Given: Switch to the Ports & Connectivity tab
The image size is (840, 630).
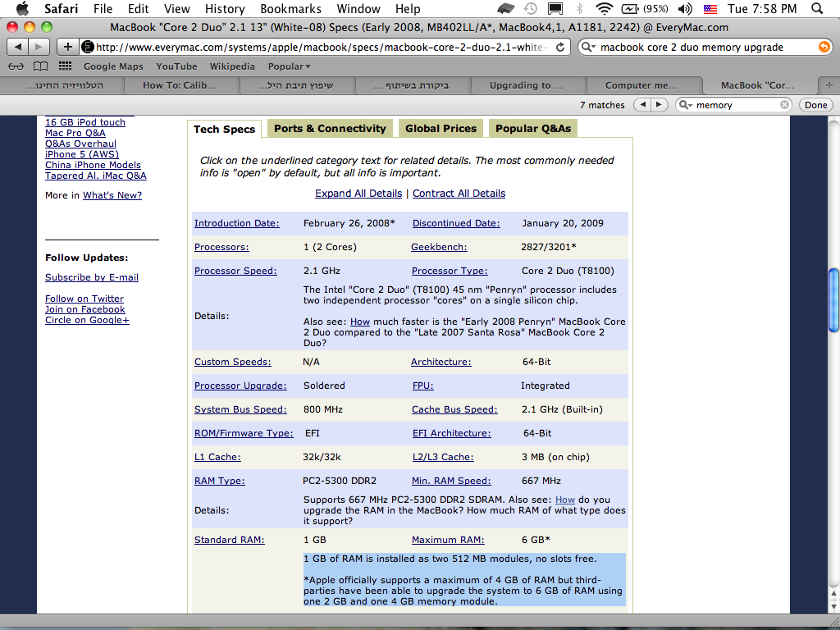Looking at the screenshot, I should point(330,129).
